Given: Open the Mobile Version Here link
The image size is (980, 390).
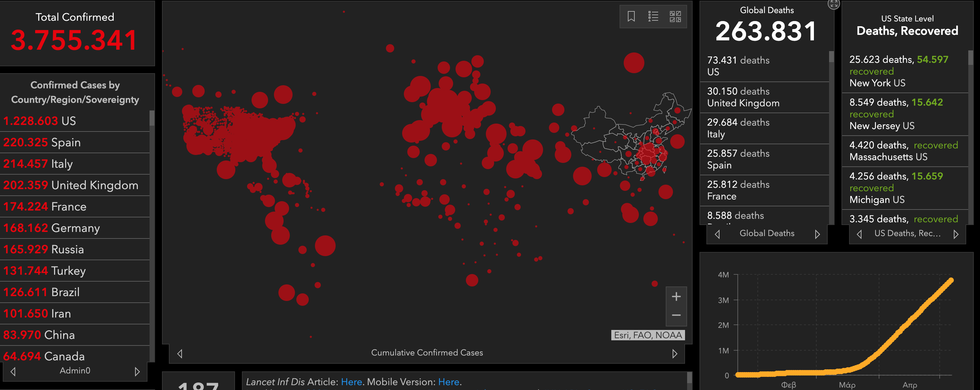Looking at the screenshot, I should [448, 382].
